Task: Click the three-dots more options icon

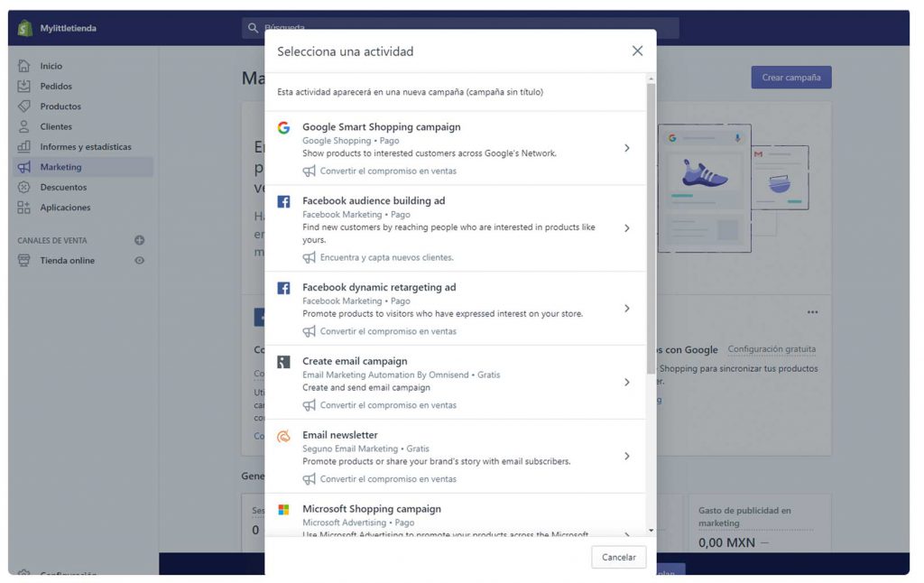Action: tap(813, 312)
